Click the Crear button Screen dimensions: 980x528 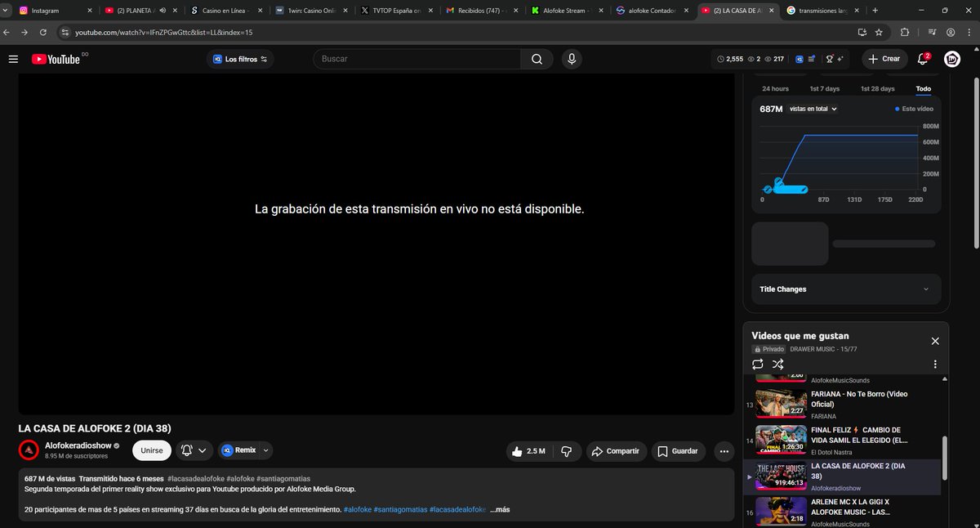coord(884,59)
